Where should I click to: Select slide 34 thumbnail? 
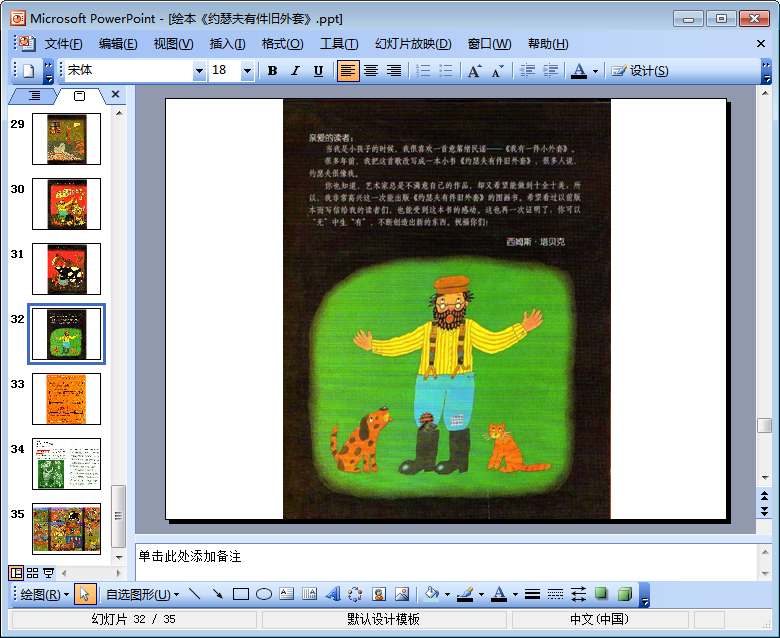(x=66, y=464)
